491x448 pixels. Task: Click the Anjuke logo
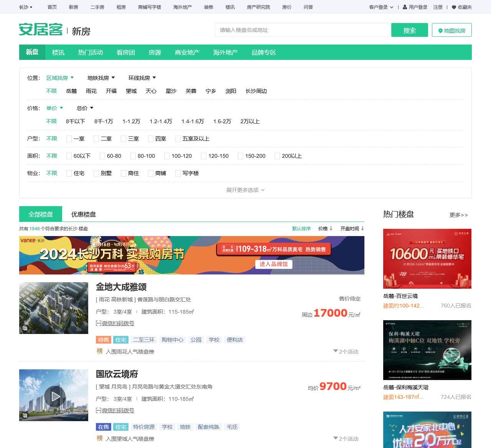pyautogui.click(x=41, y=30)
